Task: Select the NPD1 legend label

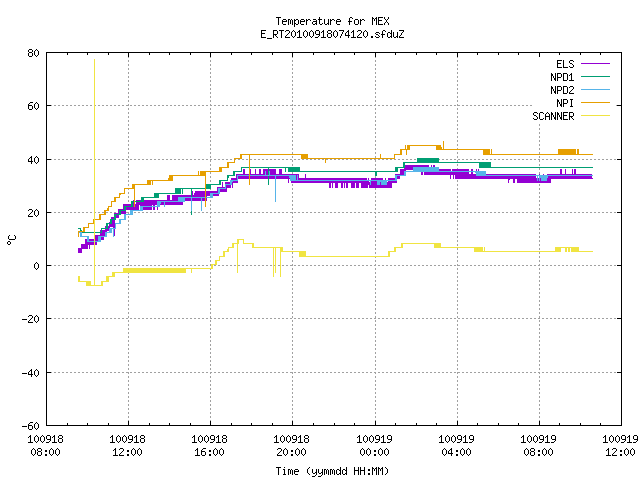Action: (x=562, y=77)
